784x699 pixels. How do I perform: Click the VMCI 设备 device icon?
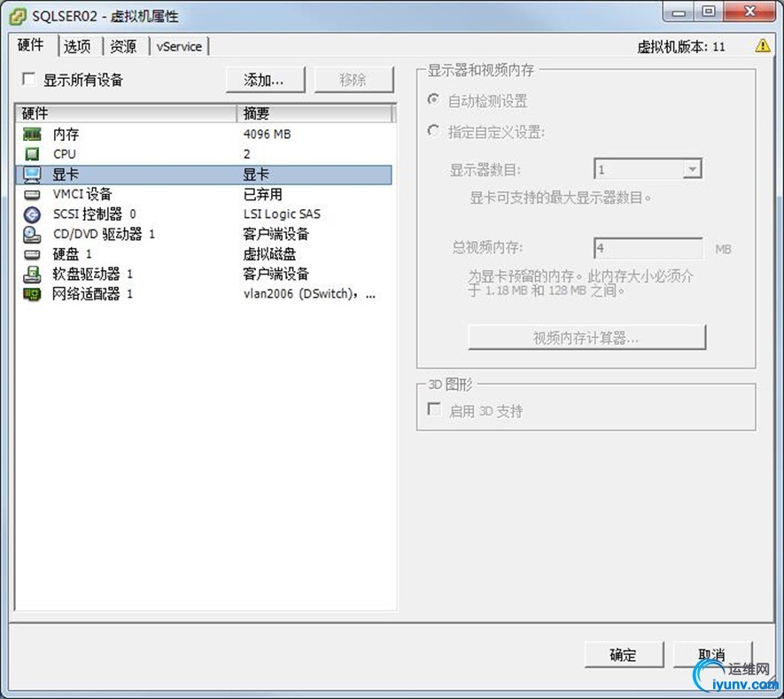[x=32, y=194]
